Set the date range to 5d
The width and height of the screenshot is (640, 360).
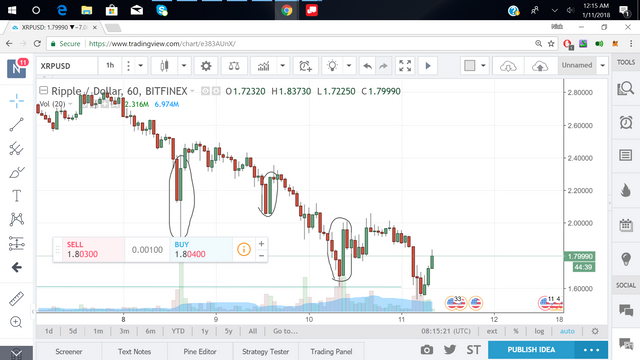[73, 331]
